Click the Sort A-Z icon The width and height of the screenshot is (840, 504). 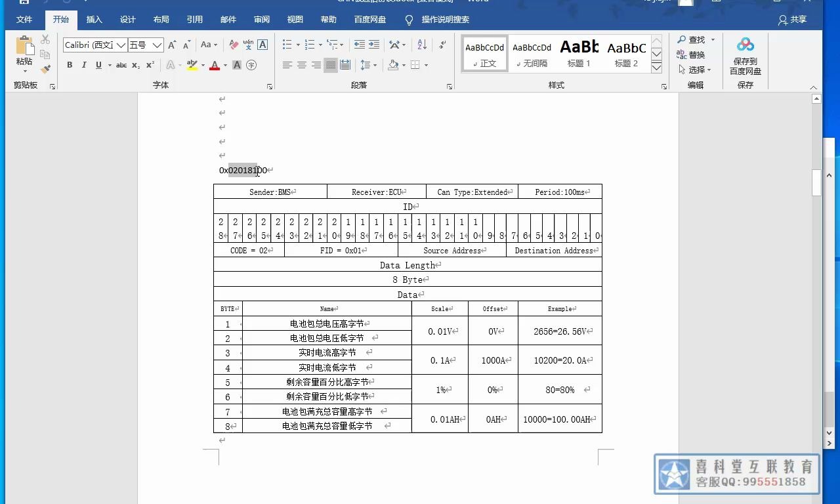pos(422,45)
